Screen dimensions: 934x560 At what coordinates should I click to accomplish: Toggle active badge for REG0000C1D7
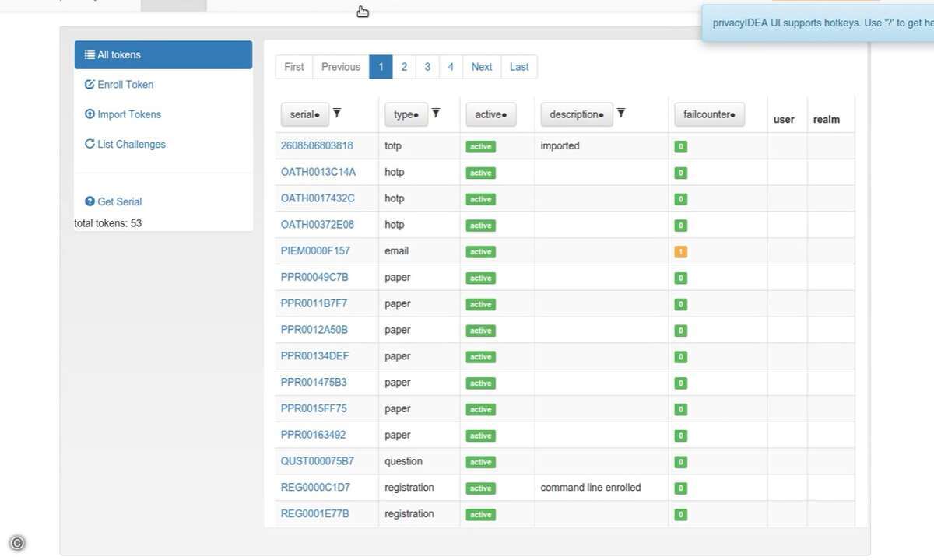(480, 488)
